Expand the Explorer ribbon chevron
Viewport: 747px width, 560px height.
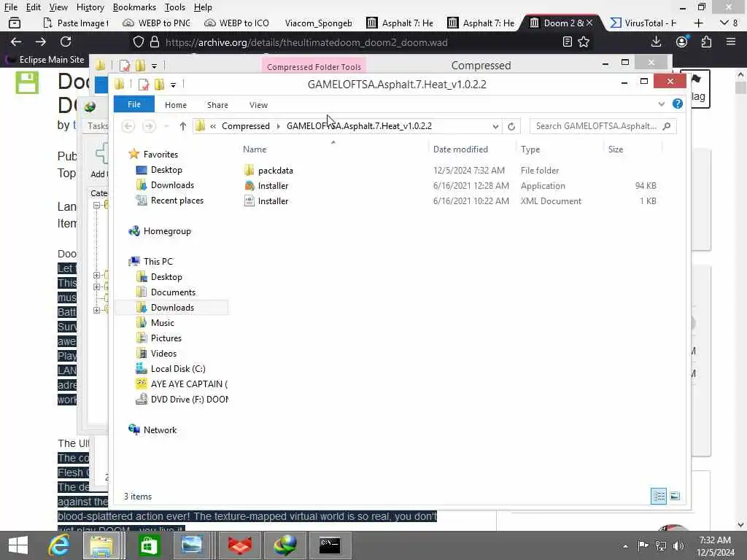[661, 104]
